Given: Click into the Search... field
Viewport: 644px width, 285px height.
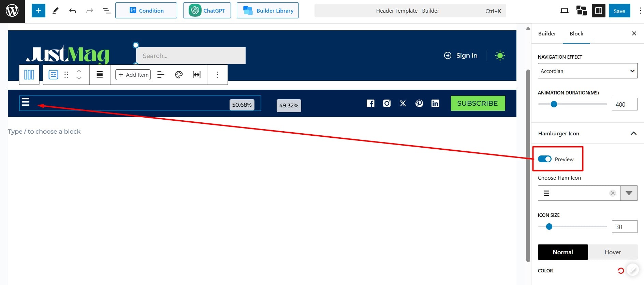Looking at the screenshot, I should coord(191,56).
